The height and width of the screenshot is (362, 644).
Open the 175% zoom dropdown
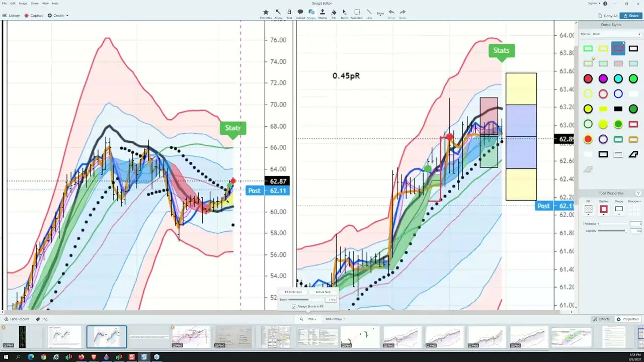[x=312, y=319]
